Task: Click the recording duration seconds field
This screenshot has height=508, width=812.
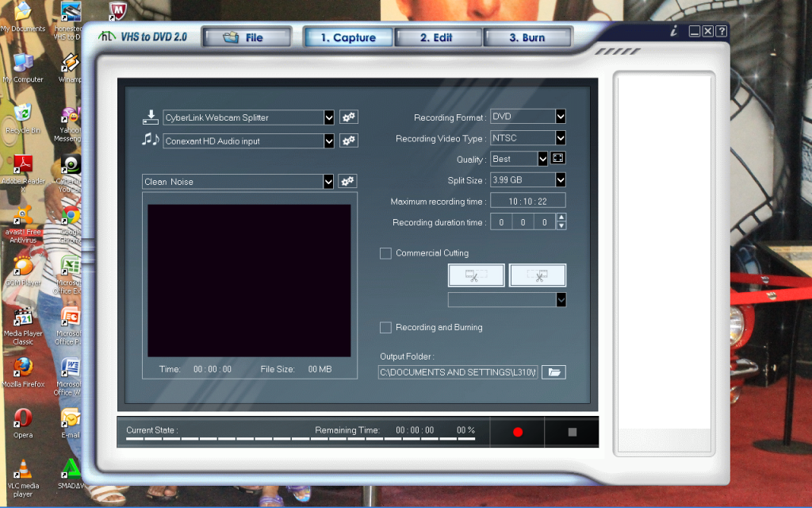Action: click(544, 222)
